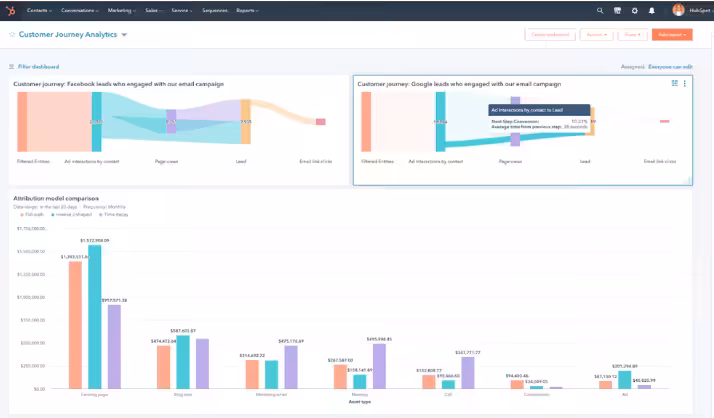Open the notifications bell
714x418 pixels.
pyautogui.click(x=652, y=10)
